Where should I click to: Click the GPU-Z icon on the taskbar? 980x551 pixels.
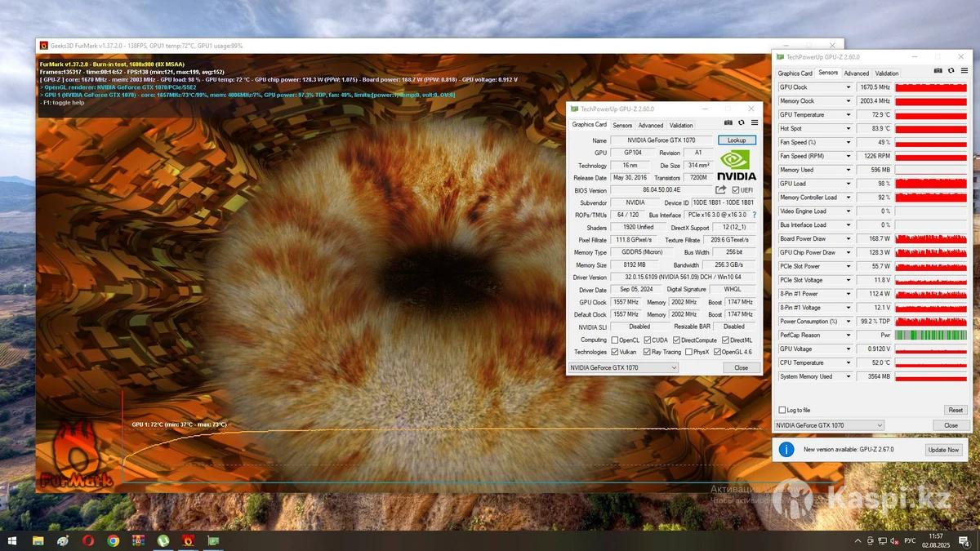point(213,540)
